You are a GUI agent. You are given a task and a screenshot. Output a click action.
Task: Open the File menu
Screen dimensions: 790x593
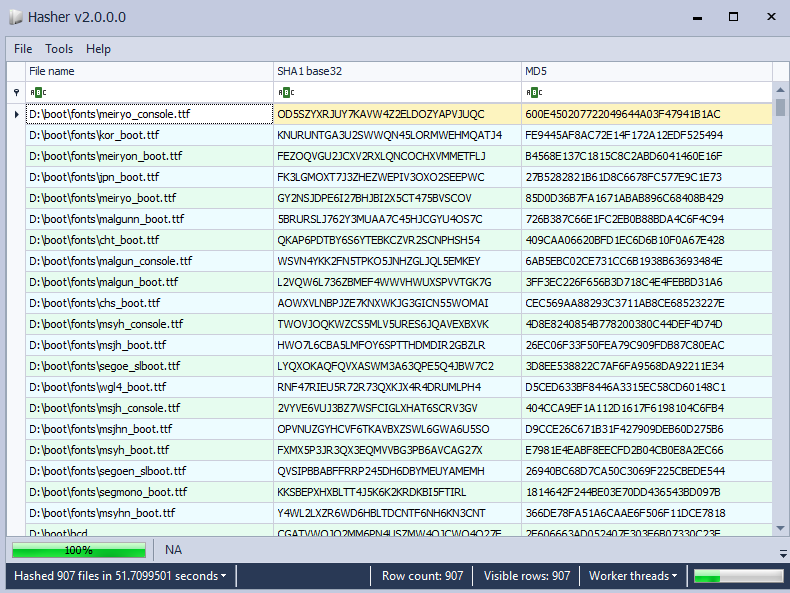(x=23, y=48)
